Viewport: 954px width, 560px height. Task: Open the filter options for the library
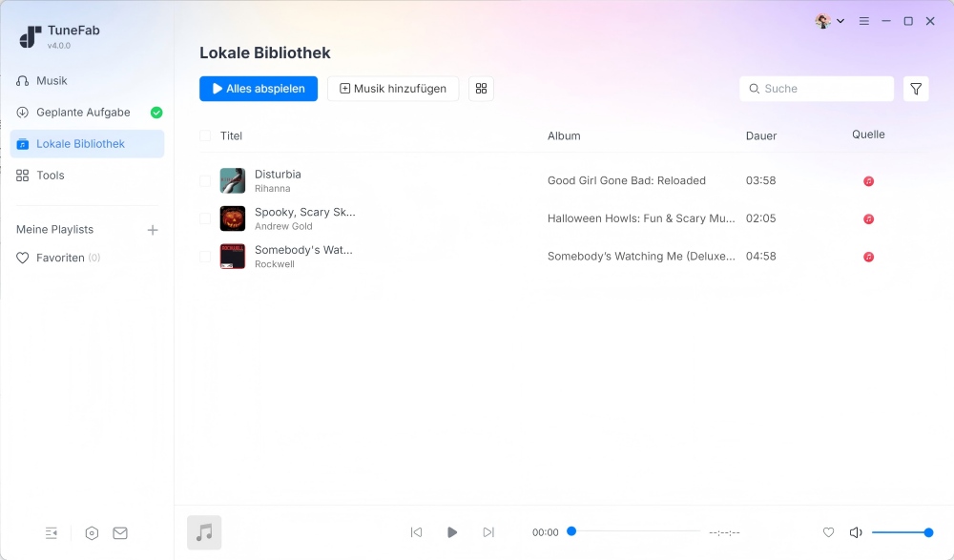tap(916, 88)
